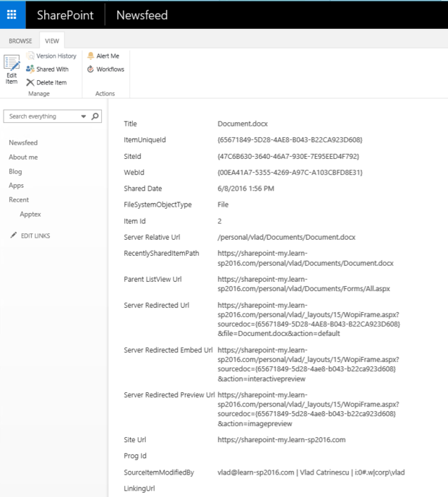The image size is (448, 497).
Task: Click the interactivepreview embed URL value
Action: coord(308,364)
